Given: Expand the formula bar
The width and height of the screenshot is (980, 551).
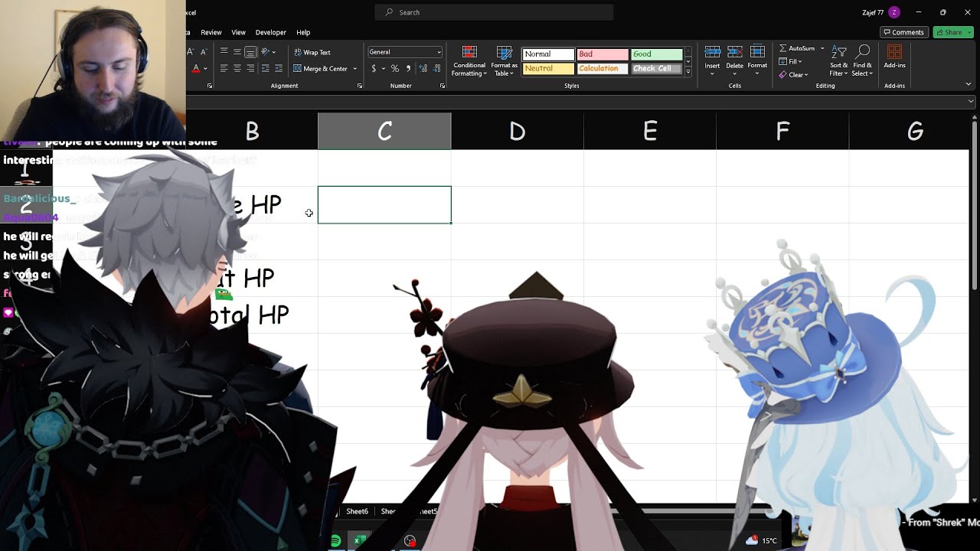Looking at the screenshot, I should click(971, 101).
